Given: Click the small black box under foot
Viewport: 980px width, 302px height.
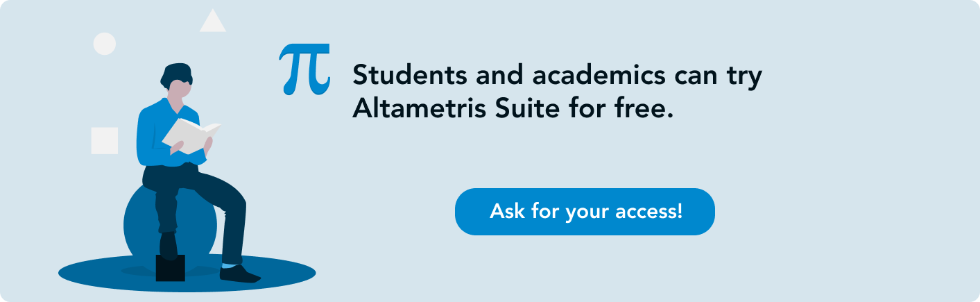Looking at the screenshot, I should click(x=171, y=268).
